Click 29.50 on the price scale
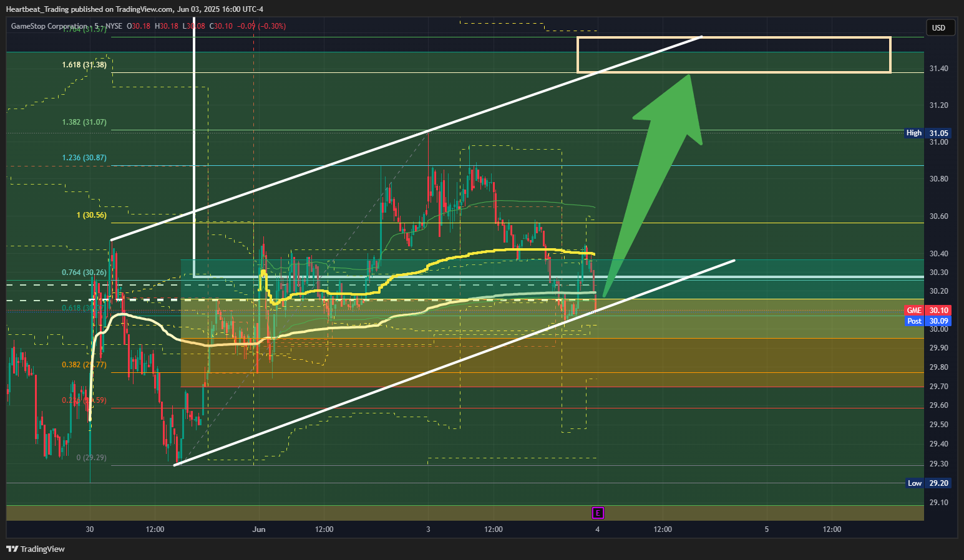964x560 pixels. (x=938, y=425)
